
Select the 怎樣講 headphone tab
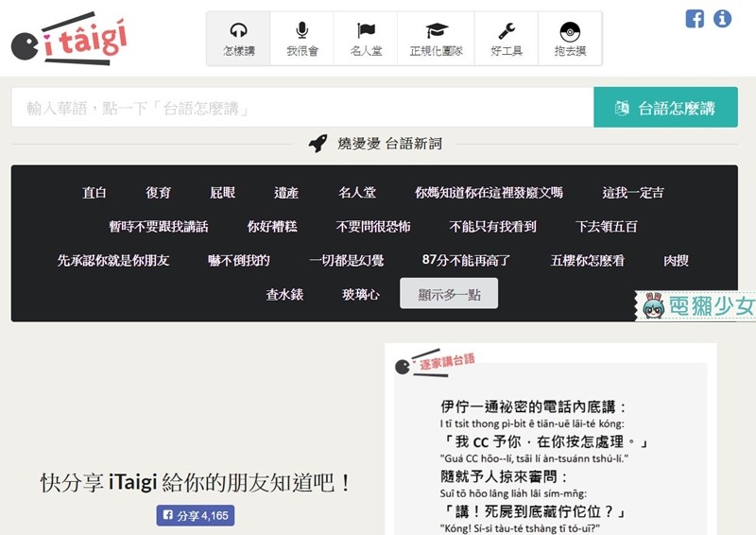tap(239, 39)
